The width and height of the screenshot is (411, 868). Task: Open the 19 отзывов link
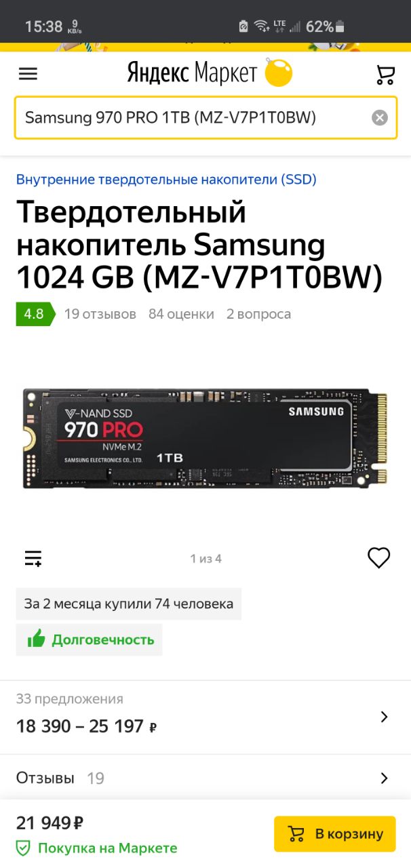coord(100,314)
